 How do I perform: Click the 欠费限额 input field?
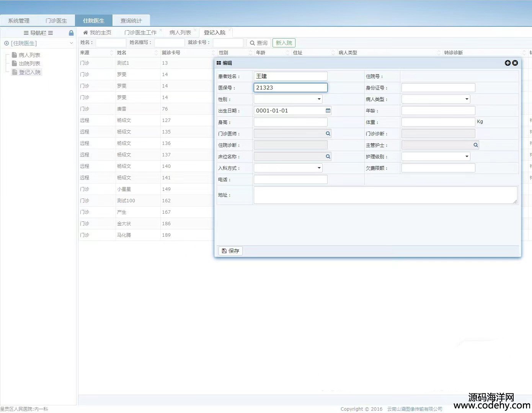pos(438,168)
